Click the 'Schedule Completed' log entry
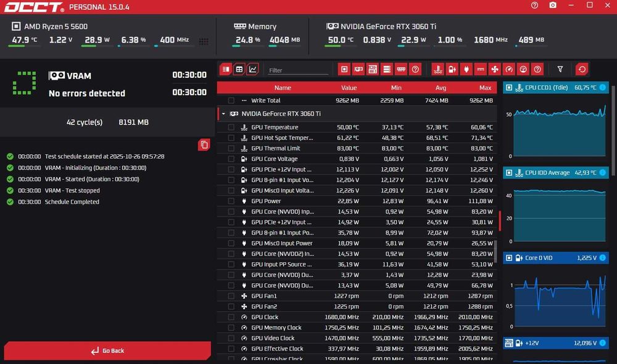617x364 pixels. point(72,202)
